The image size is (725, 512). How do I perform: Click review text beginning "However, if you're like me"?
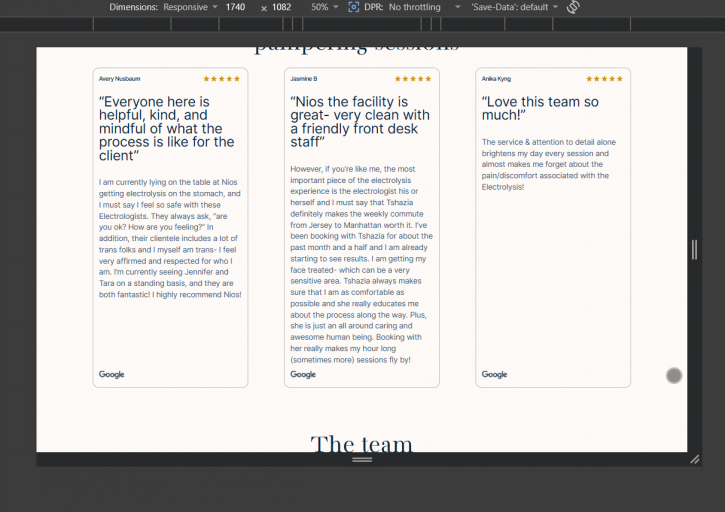coord(362,264)
